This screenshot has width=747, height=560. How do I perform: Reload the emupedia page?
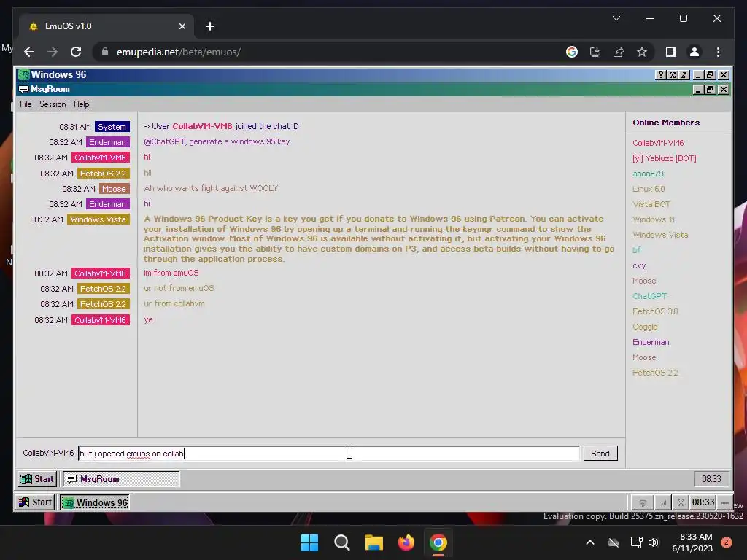click(76, 52)
